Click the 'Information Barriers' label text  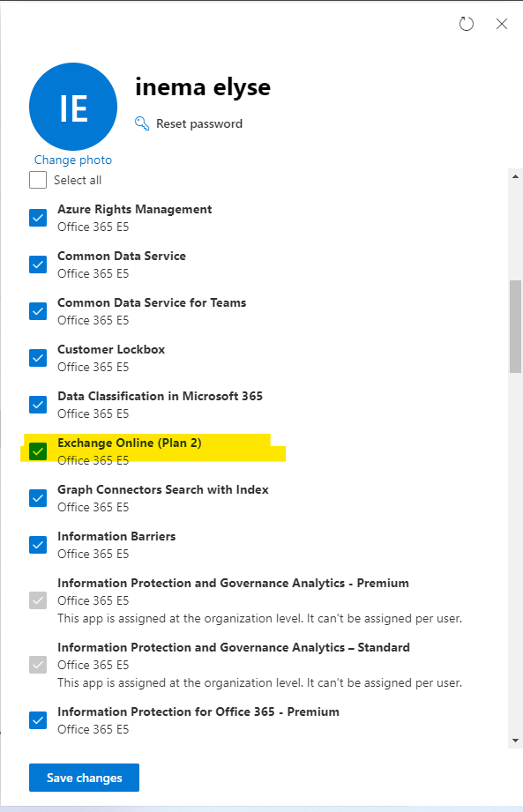[x=116, y=537]
